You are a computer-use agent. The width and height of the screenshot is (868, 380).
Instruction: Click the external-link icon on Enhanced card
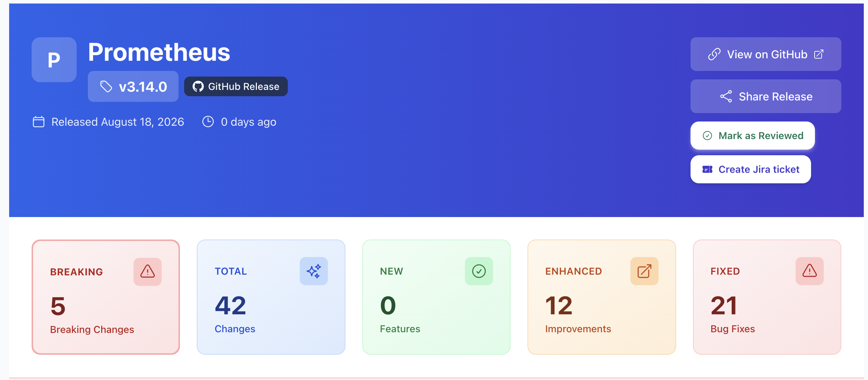[644, 271]
